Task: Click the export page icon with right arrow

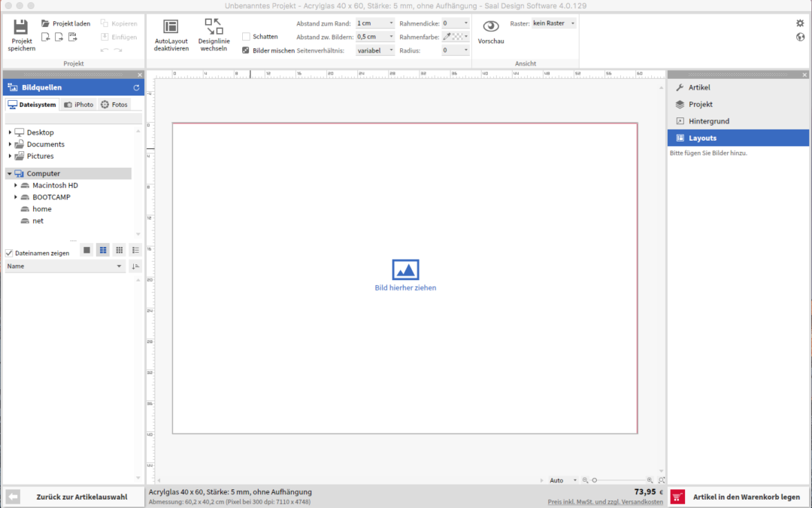Action: (x=59, y=37)
